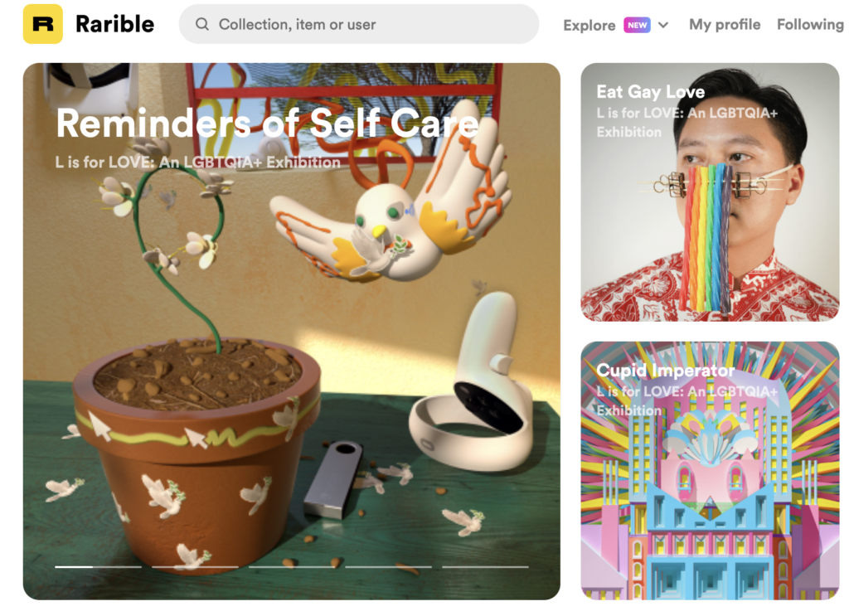Select the first carousel slide indicator
This screenshot has width=849, height=616.
click(x=98, y=567)
